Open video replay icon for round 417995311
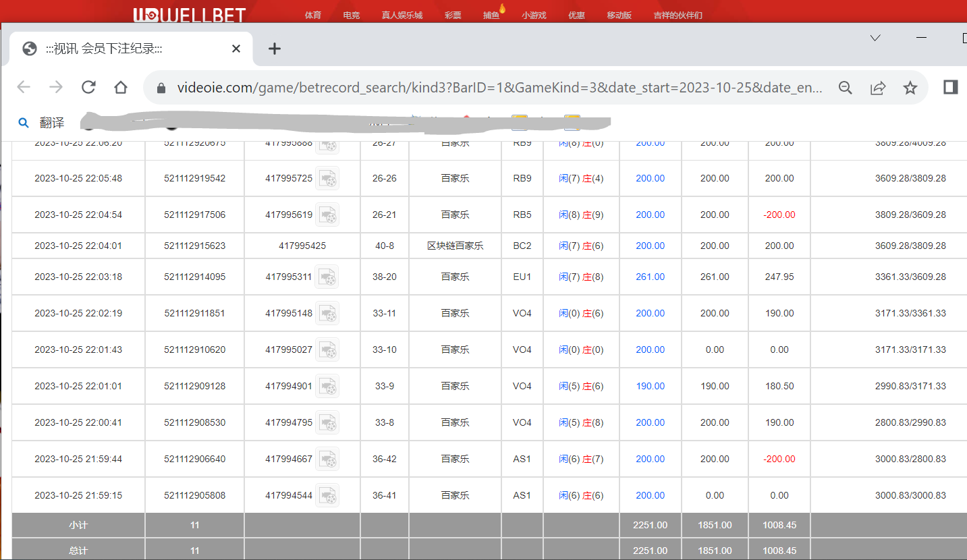 coord(327,277)
